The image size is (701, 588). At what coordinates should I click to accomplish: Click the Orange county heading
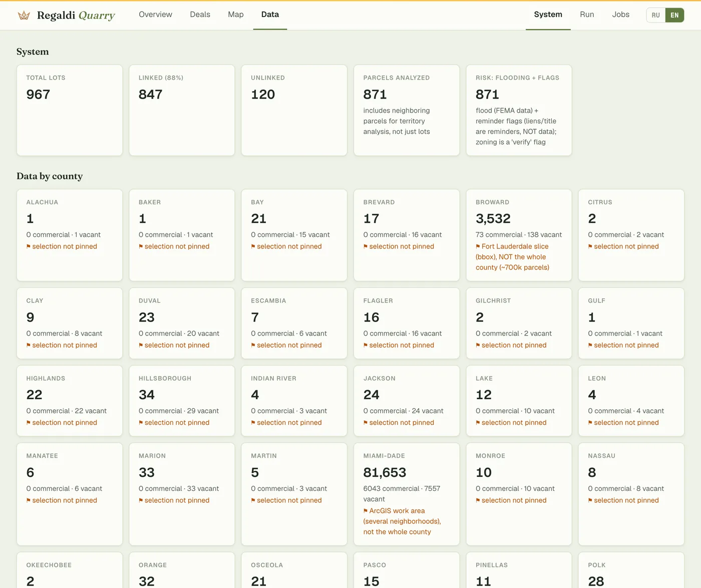click(153, 565)
